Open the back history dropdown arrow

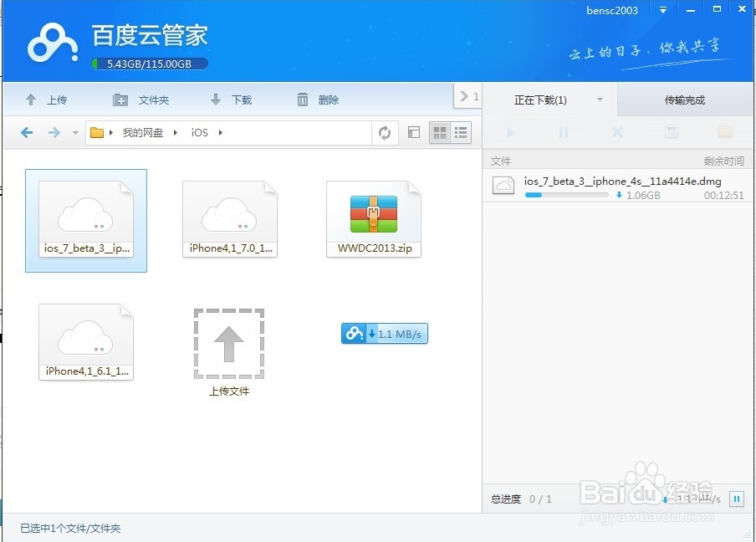75,132
